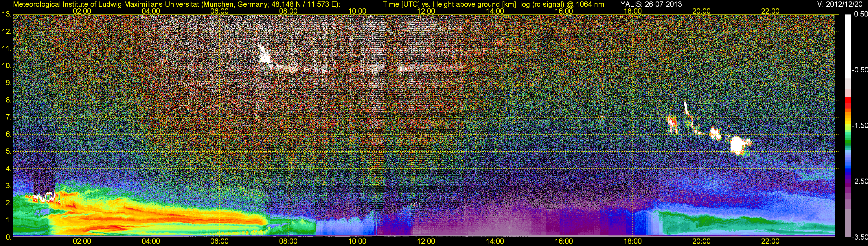Click the 18:00 label on the top time axis
868x246 pixels.
[633, 11]
